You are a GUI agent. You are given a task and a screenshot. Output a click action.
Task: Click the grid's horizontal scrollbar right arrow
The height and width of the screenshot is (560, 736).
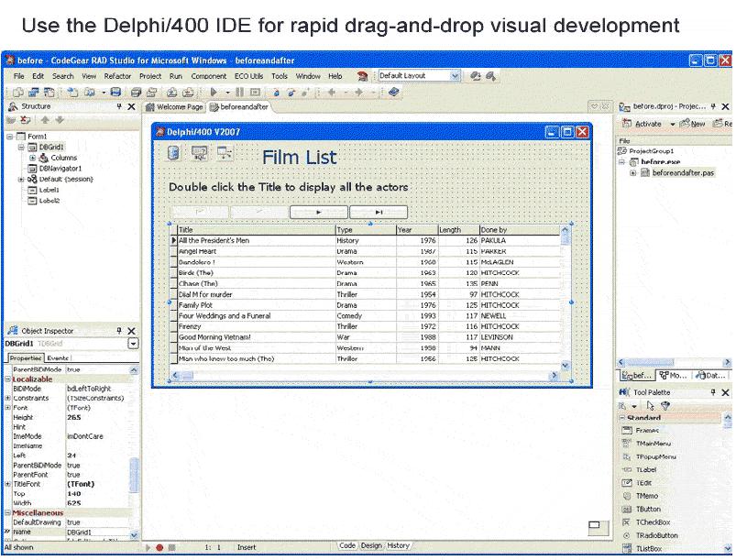coord(555,375)
